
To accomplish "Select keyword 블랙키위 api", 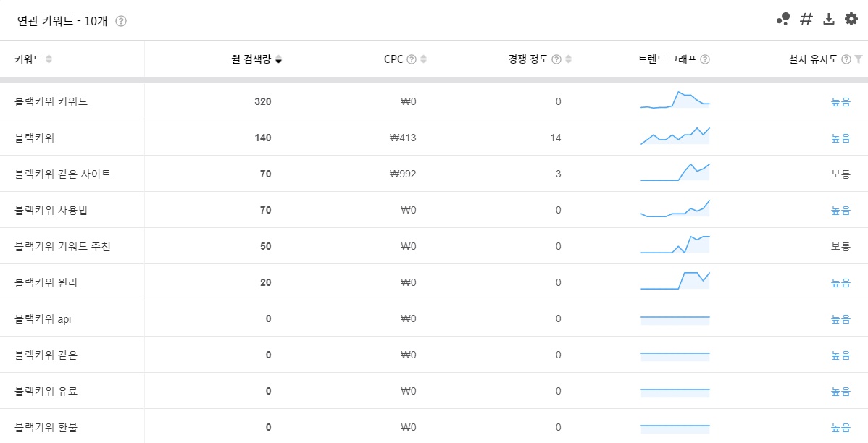I will (43, 318).
